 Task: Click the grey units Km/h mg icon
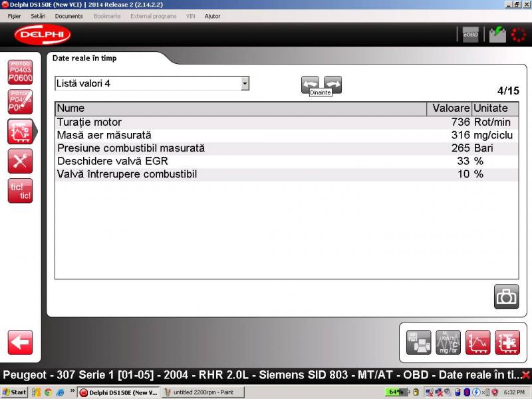click(448, 342)
